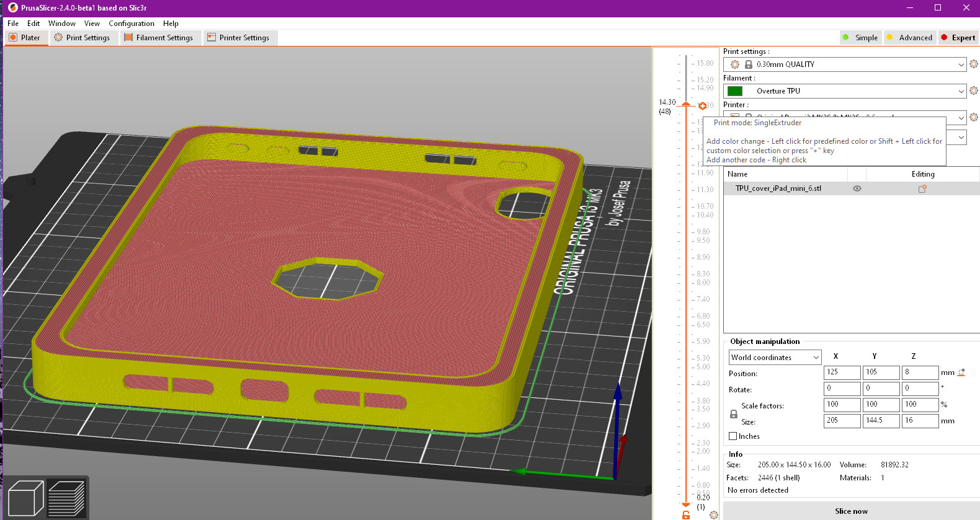Click the cog icon inside Print settings combo
This screenshot has width=980, height=520.
point(735,64)
